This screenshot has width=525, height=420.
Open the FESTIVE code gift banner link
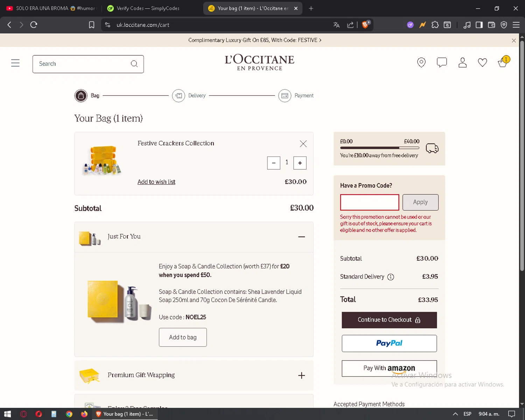[255, 40]
